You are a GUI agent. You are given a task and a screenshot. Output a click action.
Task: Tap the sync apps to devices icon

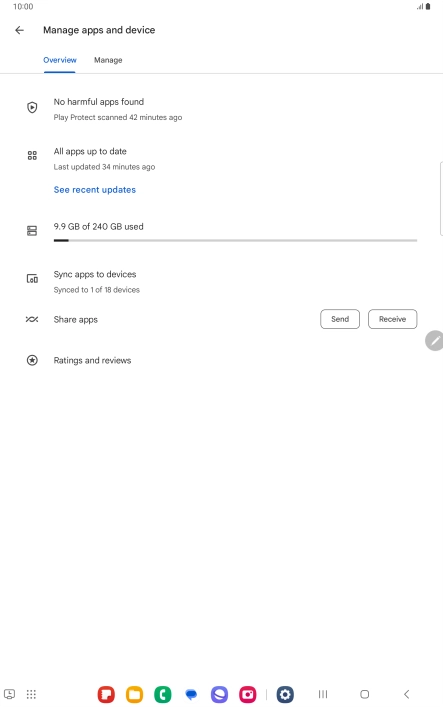(x=32, y=279)
